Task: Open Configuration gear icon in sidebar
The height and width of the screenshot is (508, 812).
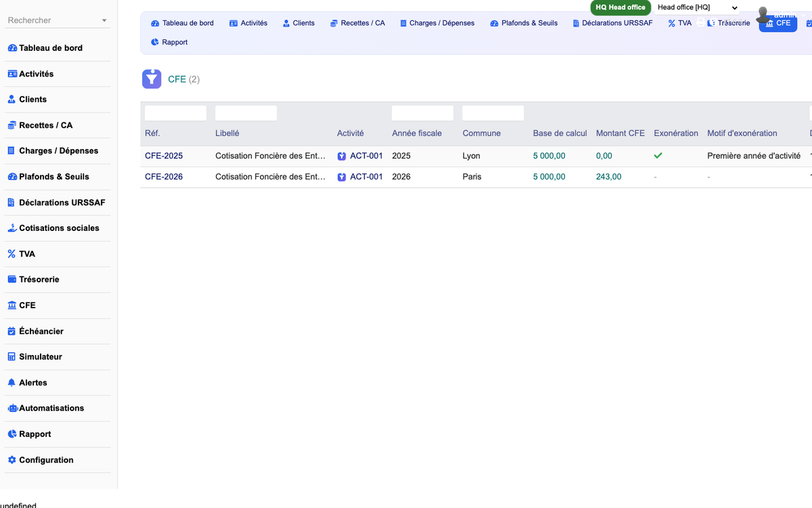Action: (x=12, y=460)
